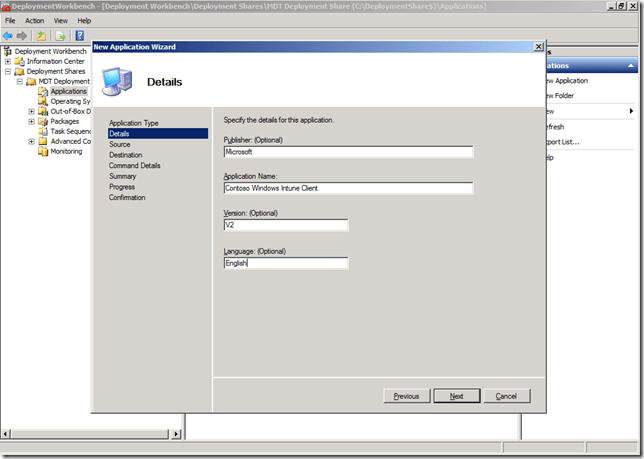The image size is (644, 459).
Task: Collapse the Actions pane section header arrow
Action: 631,66
